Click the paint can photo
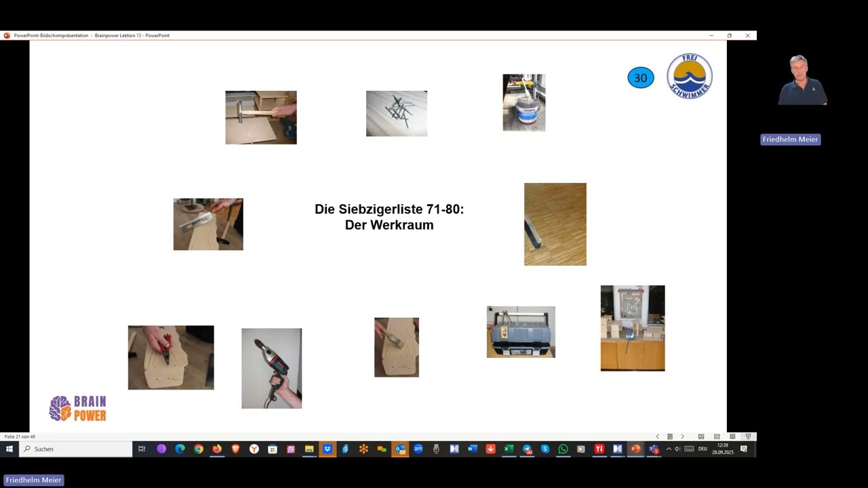The image size is (868, 488). point(524,102)
